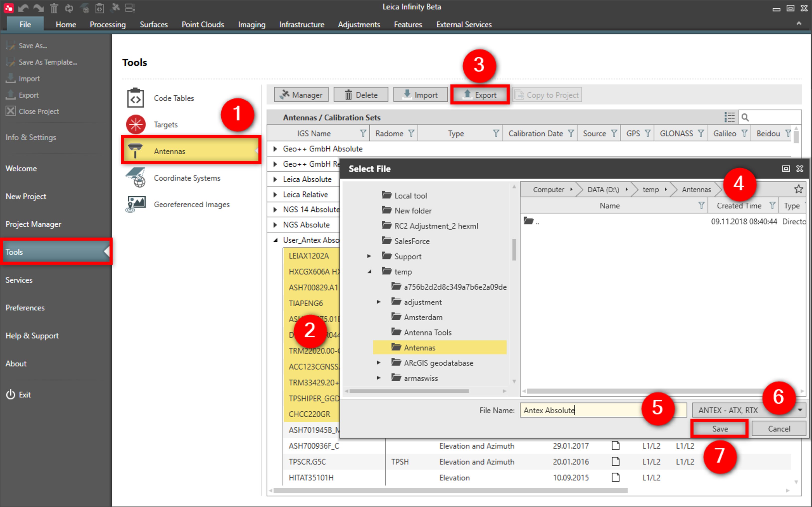Filter the Name column in Select File
The image size is (812, 507).
coord(701,205)
